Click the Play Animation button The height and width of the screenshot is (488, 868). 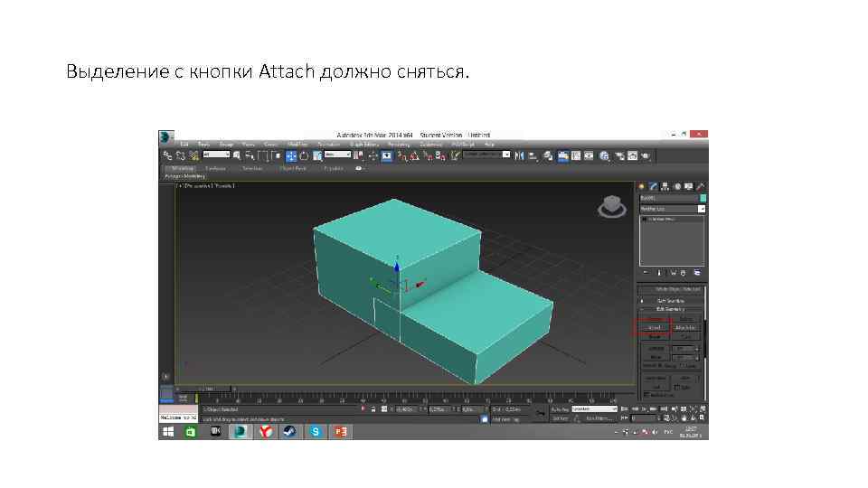click(645, 409)
